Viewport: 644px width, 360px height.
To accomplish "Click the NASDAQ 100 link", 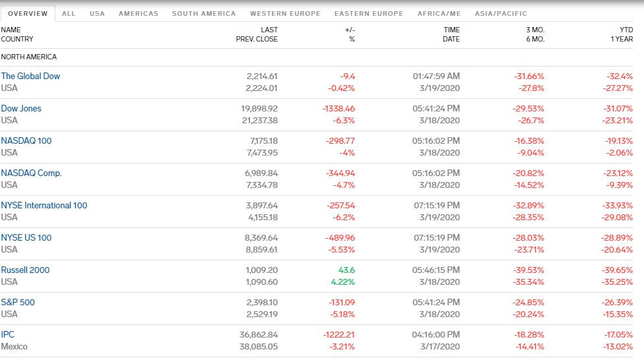I will 26,141.
